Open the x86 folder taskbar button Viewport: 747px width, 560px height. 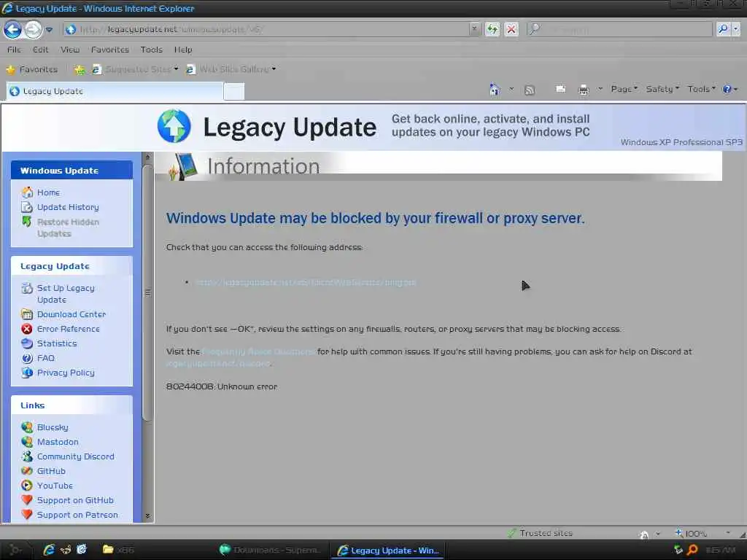click(x=118, y=550)
